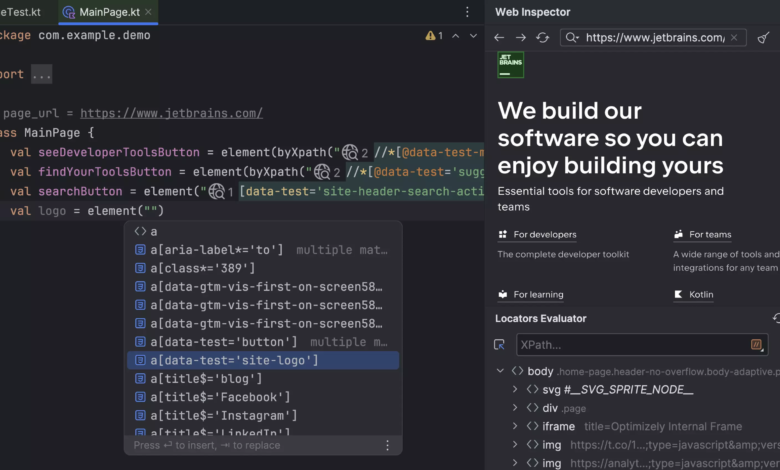Switch to the MainPage.kt editor tab
Screen dimensions: 780x470
tap(108, 12)
